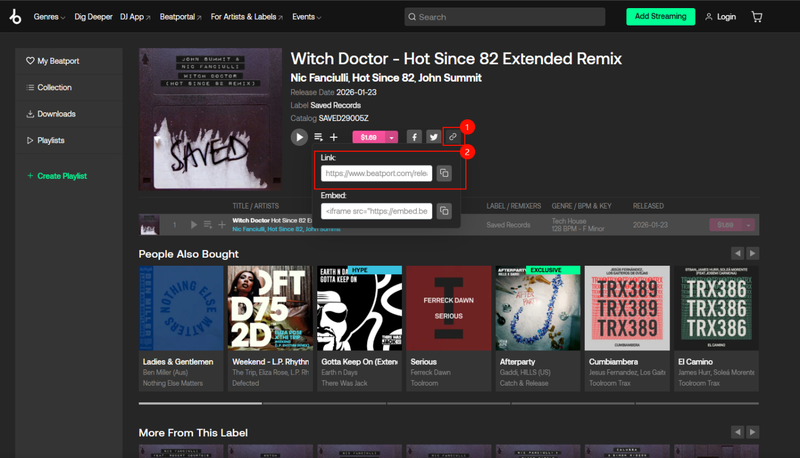Share track on Facebook icon
Screen dimensions: 800x458
point(414,137)
